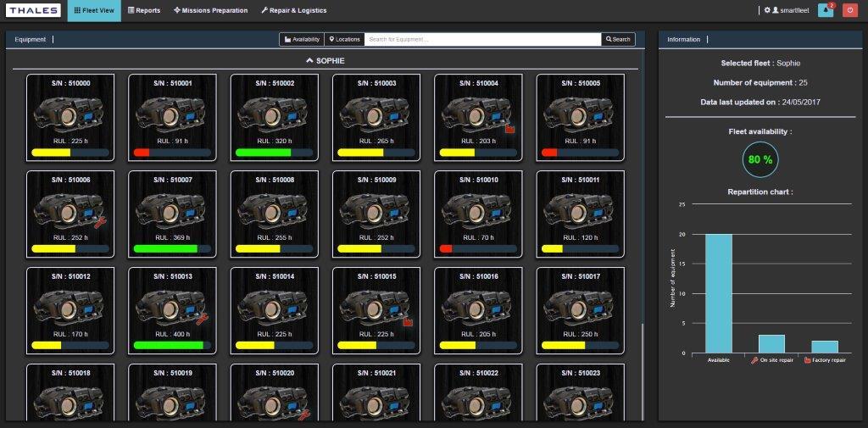Viewport: 868px width, 428px height.
Task: Click the On site repair chart bar
Action: coord(771,344)
